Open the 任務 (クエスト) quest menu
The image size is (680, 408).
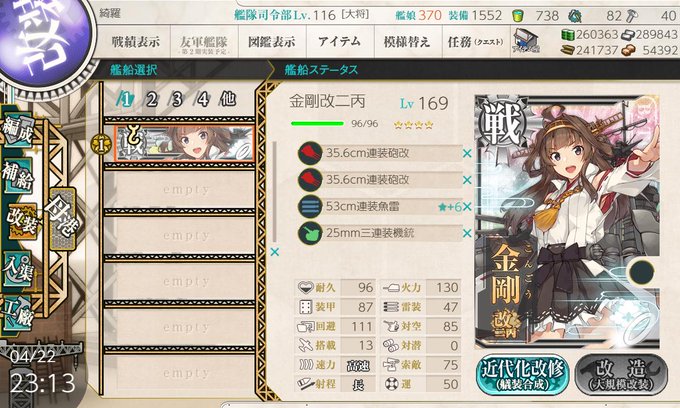click(475, 42)
